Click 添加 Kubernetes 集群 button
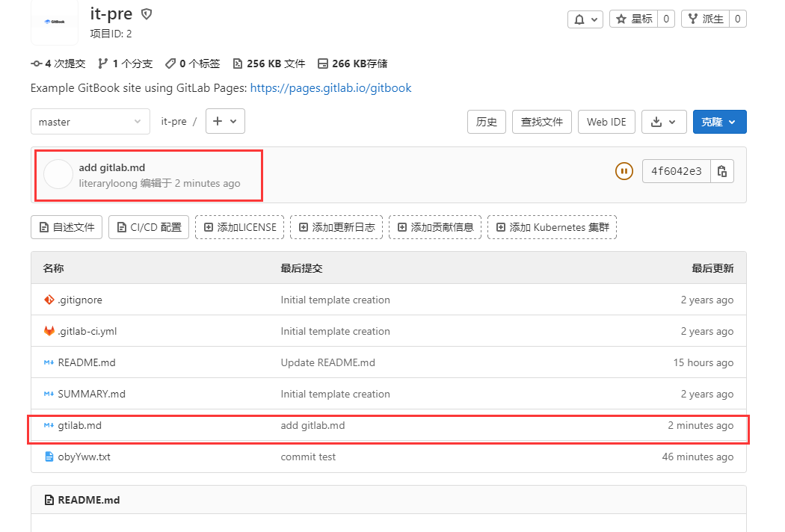785x532 pixels. (x=552, y=227)
